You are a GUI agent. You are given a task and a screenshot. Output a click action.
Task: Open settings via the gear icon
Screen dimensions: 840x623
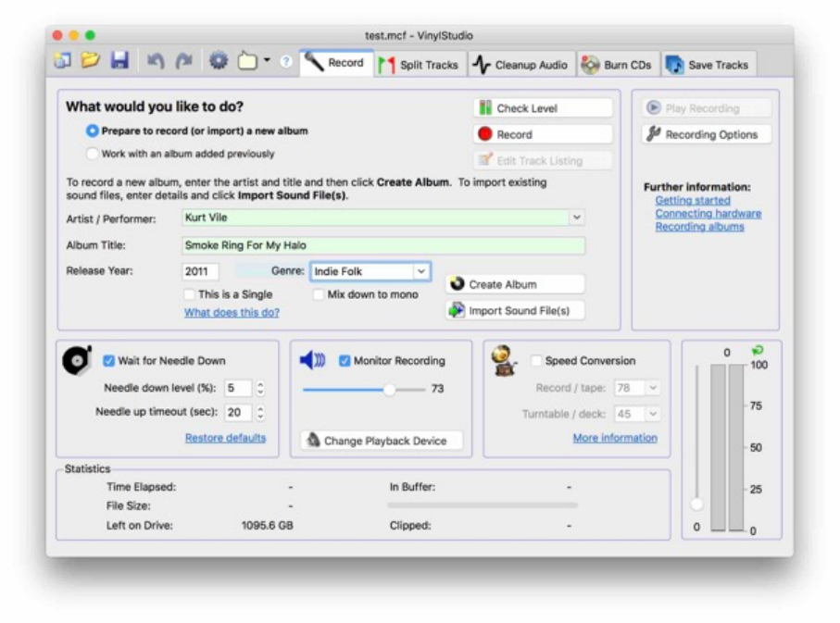point(219,60)
